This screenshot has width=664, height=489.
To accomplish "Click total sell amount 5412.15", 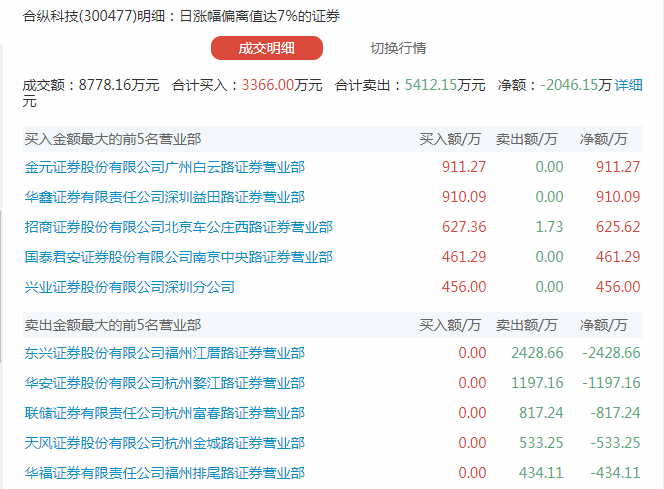I will click(x=431, y=85).
